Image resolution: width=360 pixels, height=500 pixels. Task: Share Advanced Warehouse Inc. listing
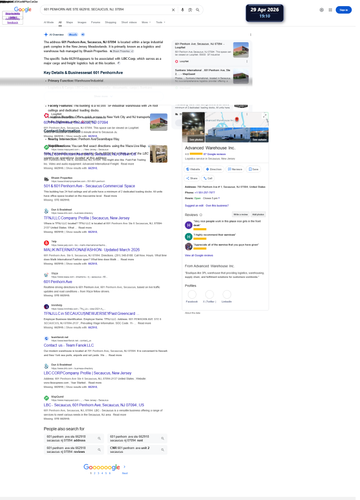[192, 178]
